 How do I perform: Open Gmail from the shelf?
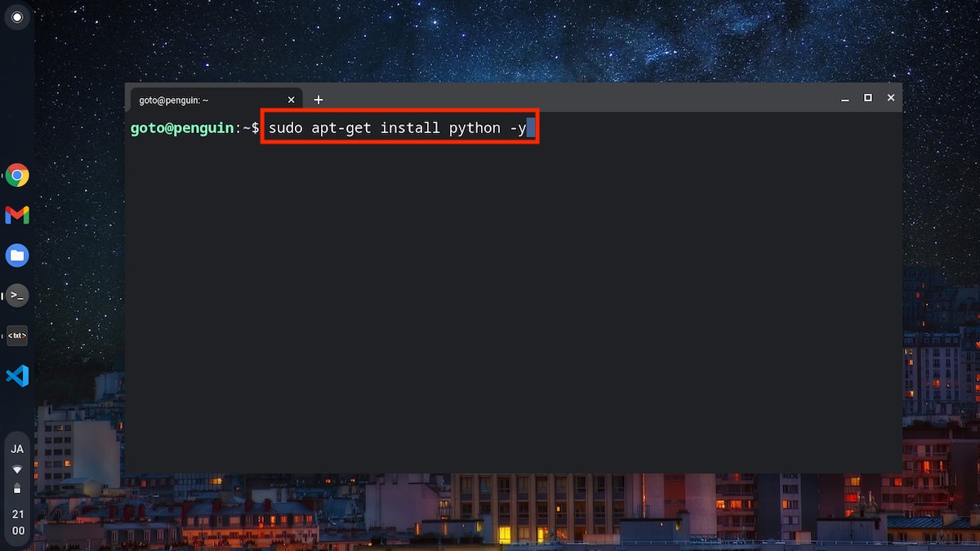(x=17, y=216)
